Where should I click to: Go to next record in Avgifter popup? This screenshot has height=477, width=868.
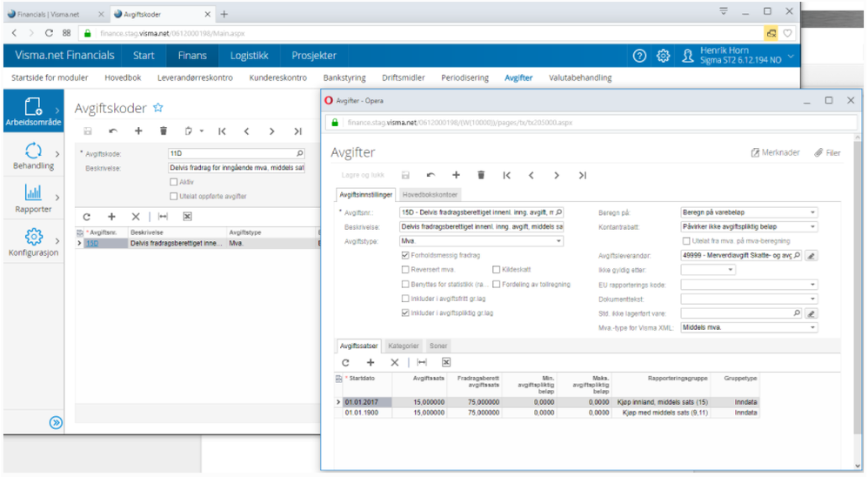tap(557, 175)
